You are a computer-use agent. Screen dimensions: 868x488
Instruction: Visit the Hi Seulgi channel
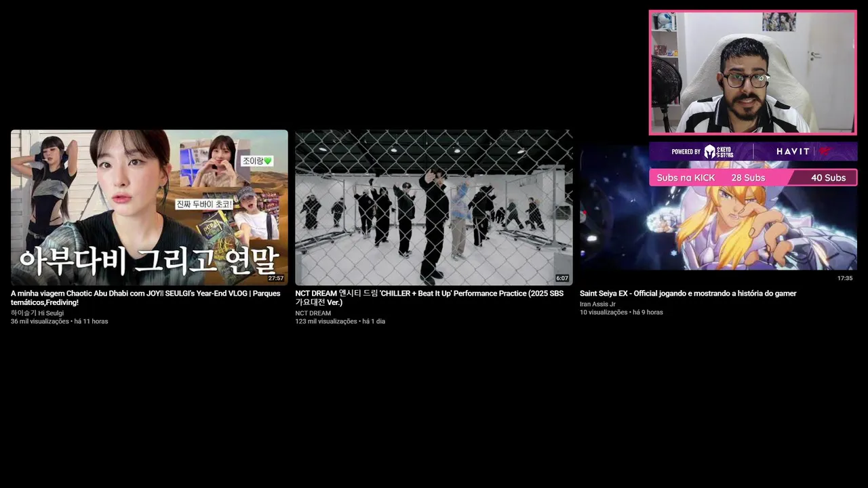coord(37,313)
